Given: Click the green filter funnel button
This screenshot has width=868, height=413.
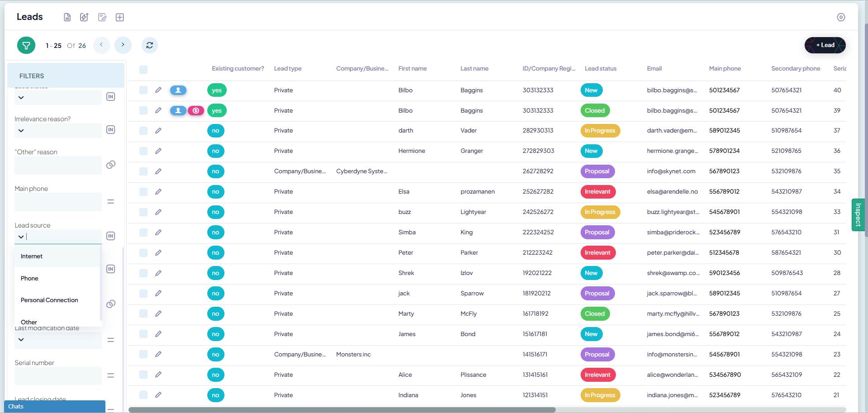Looking at the screenshot, I should (26, 45).
